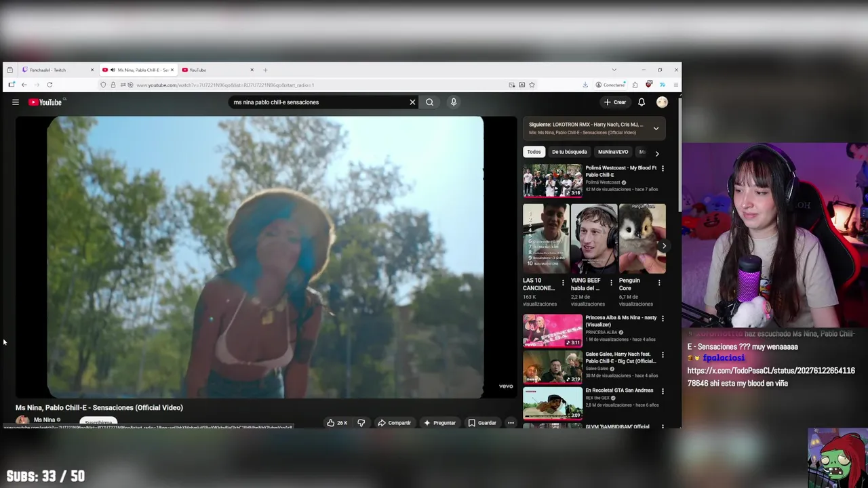Select the Ms Nina, Pablo Chill-E tab
This screenshot has width=868, height=488.
pos(138,70)
